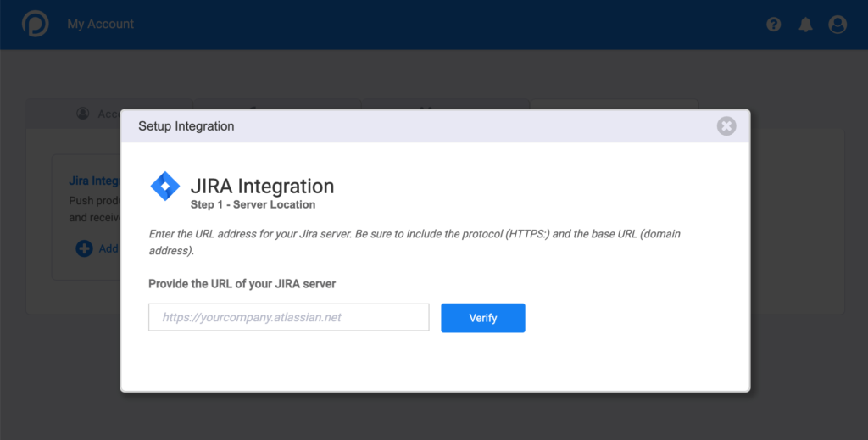Click the Verify button
Viewport: 868px width, 440px height.
[482, 318]
